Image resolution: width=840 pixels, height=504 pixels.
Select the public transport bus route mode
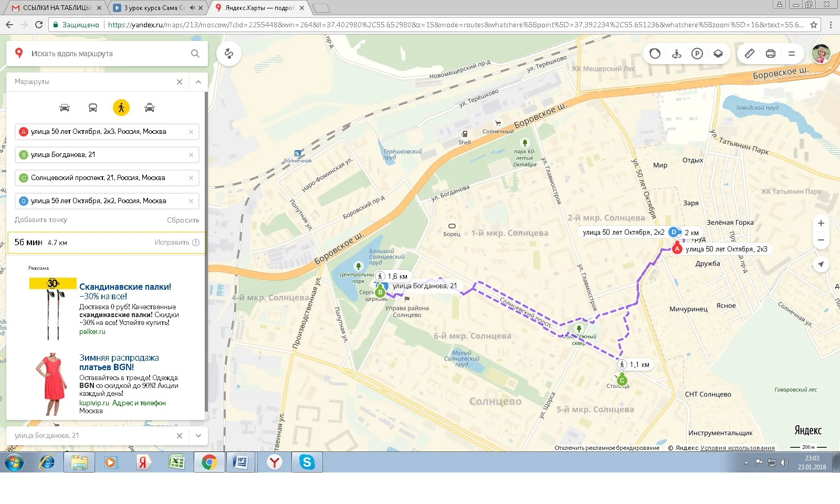(x=93, y=108)
